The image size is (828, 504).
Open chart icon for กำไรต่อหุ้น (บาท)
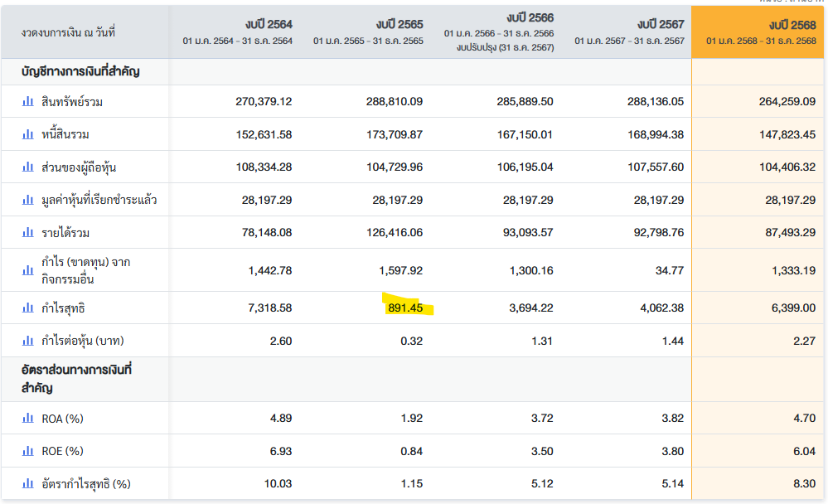(28, 341)
